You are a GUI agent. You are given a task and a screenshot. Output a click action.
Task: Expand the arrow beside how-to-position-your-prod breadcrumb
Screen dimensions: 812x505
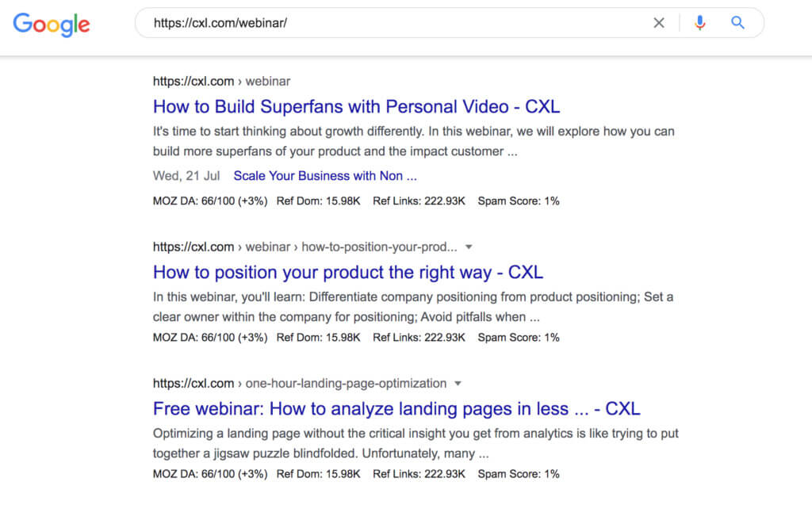(x=468, y=247)
